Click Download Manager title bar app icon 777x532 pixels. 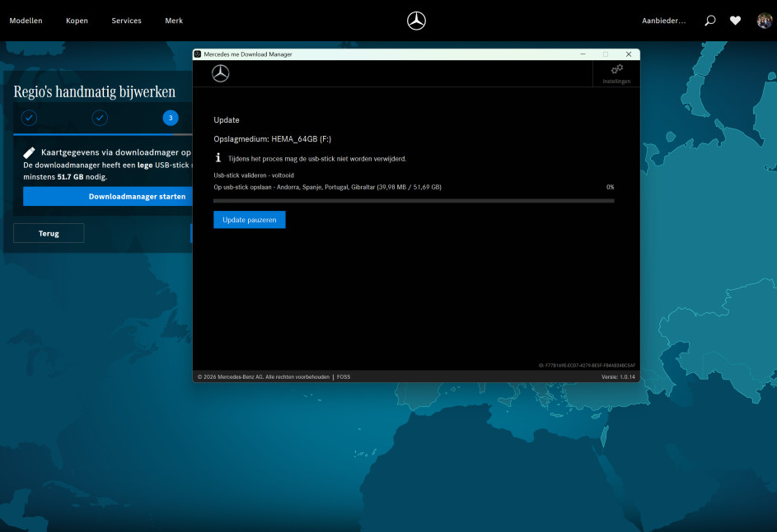pos(198,54)
